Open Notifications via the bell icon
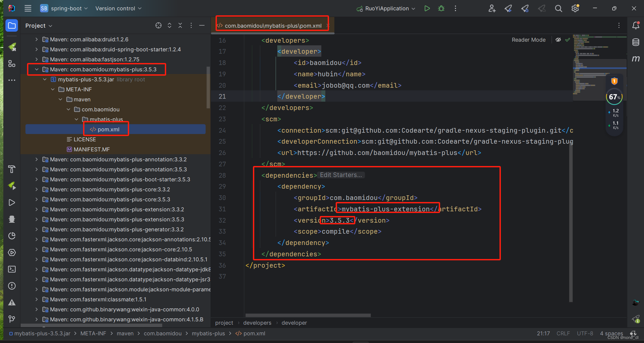This screenshot has height=343, width=644. point(636,25)
